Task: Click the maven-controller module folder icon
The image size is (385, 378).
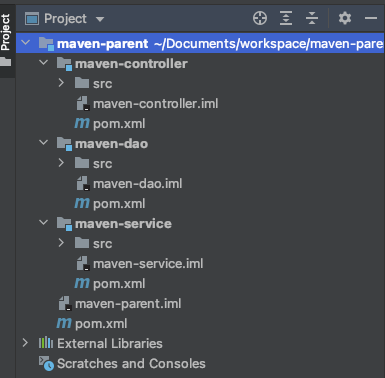Action: point(64,64)
